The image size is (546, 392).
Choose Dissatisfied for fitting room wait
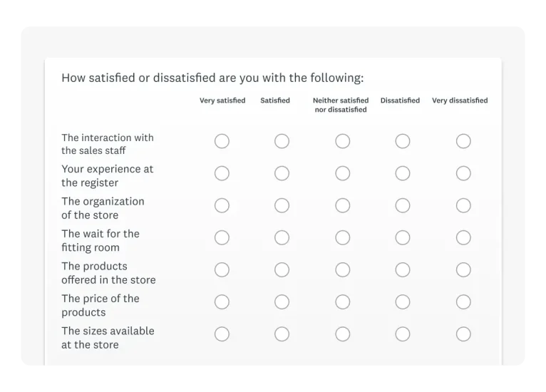tap(403, 238)
